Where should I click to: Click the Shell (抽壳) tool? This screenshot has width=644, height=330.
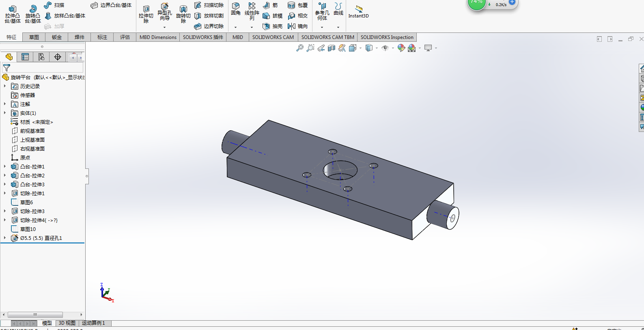point(272,26)
